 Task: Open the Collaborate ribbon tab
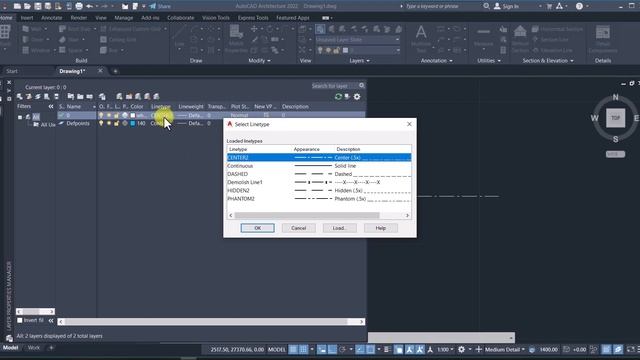[x=180, y=18]
